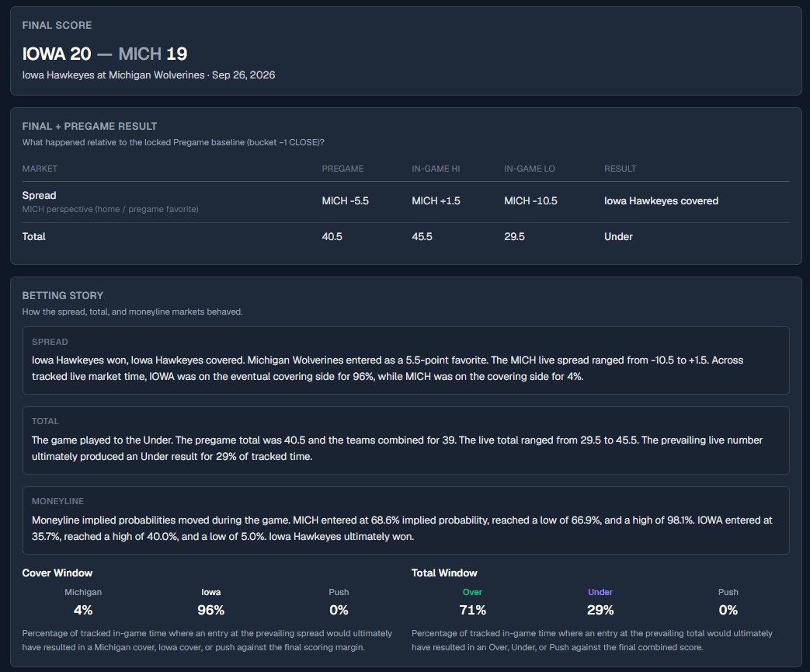Screen dimensions: 810x672
Task: Click the 29% Under value
Action: point(600,610)
